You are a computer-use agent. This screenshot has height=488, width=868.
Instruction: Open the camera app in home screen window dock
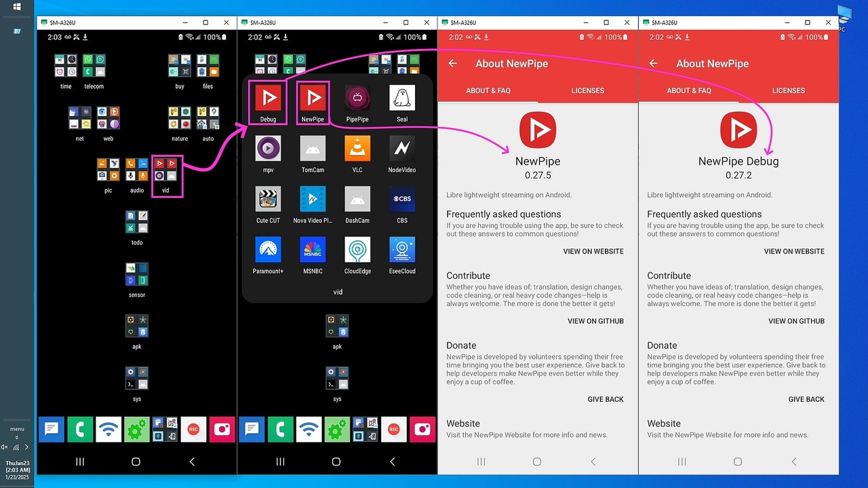[x=222, y=429]
